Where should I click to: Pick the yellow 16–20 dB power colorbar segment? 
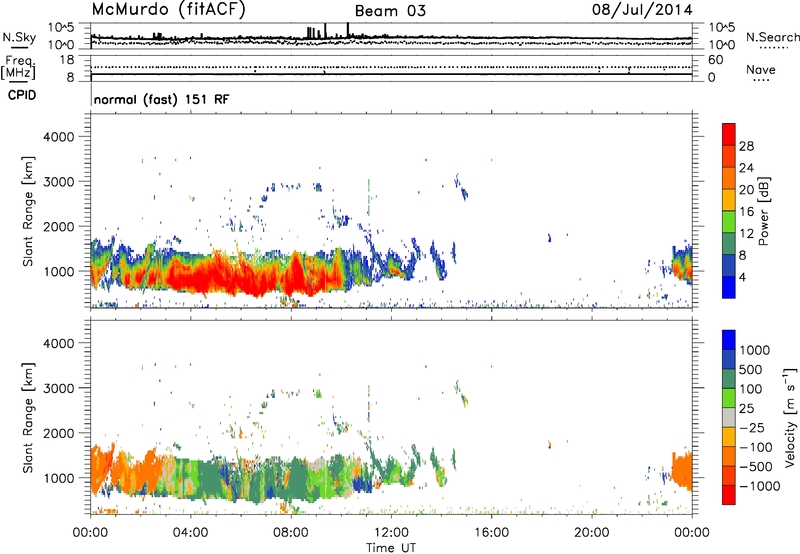click(x=729, y=200)
